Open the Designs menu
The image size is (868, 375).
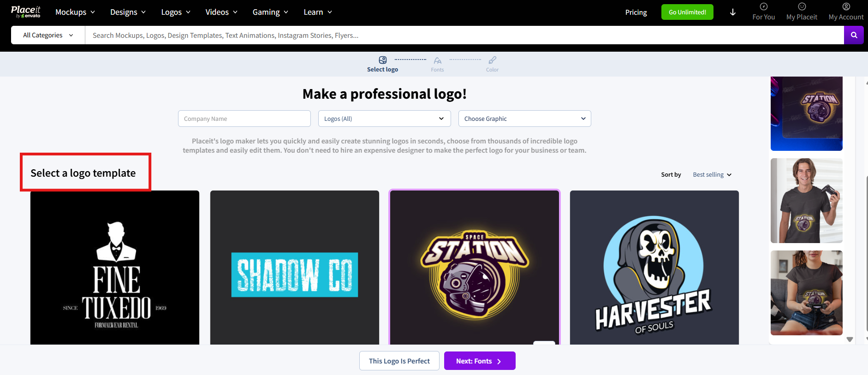pos(128,12)
